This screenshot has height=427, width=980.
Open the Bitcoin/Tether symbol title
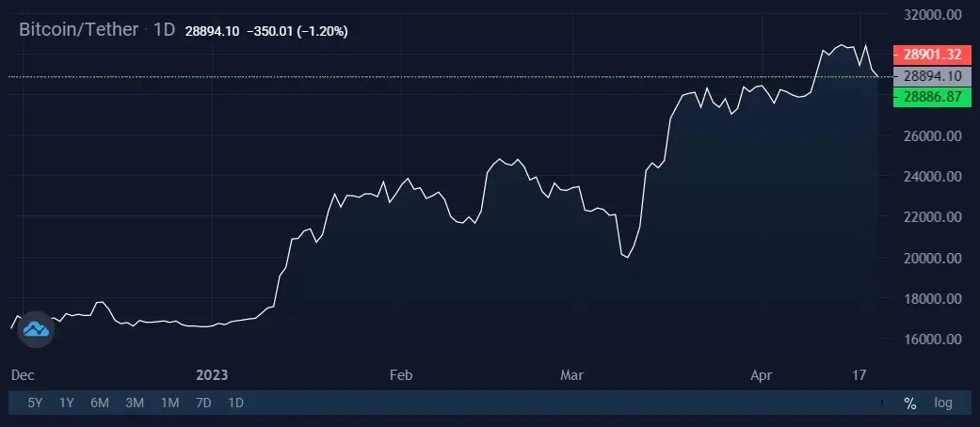click(x=79, y=29)
